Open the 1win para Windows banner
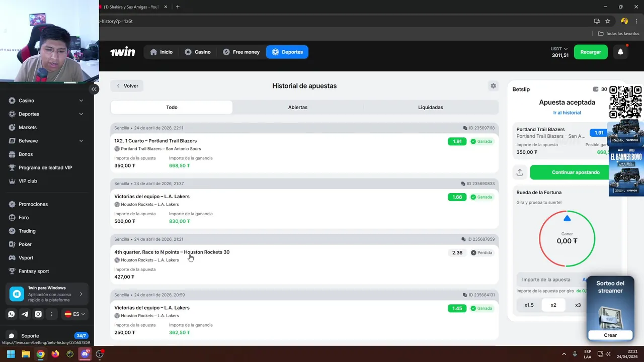644x362 pixels. click(47, 294)
